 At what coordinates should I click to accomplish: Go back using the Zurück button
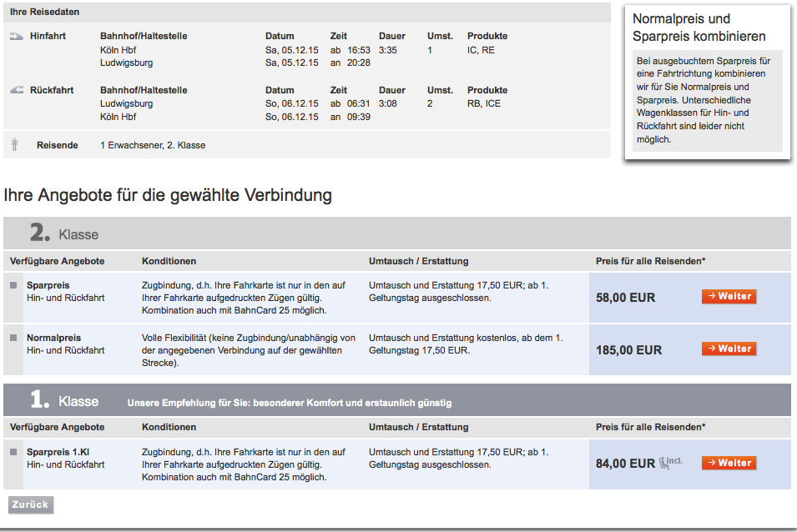[x=31, y=504]
